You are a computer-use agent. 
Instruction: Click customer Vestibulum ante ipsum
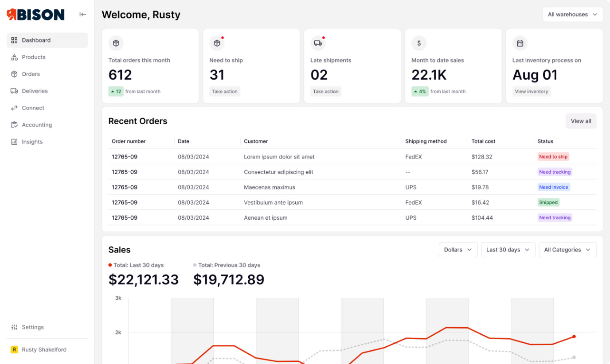coord(273,202)
